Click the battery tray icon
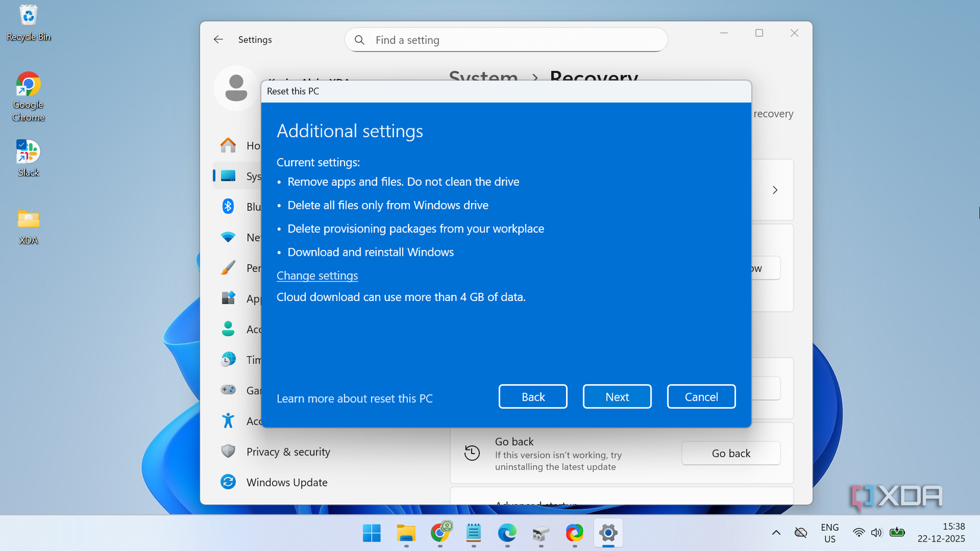This screenshot has height=551, width=980. pyautogui.click(x=897, y=533)
